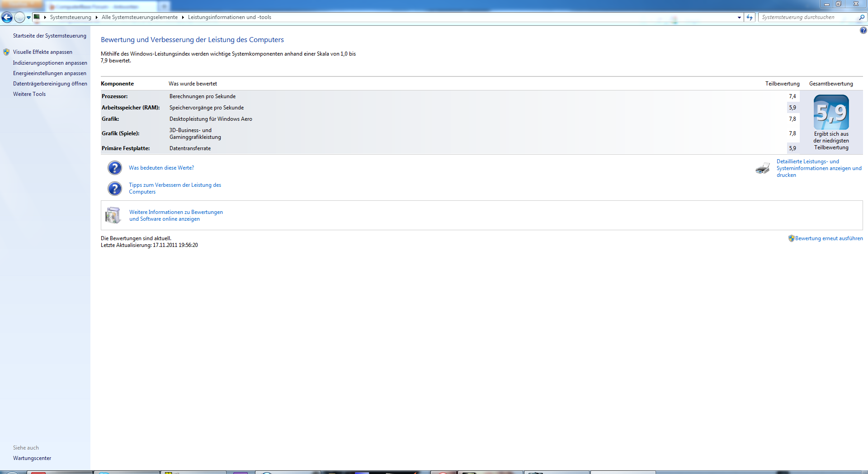
Task: Click shield icon beside Visuelle Effekte
Action: (6, 52)
